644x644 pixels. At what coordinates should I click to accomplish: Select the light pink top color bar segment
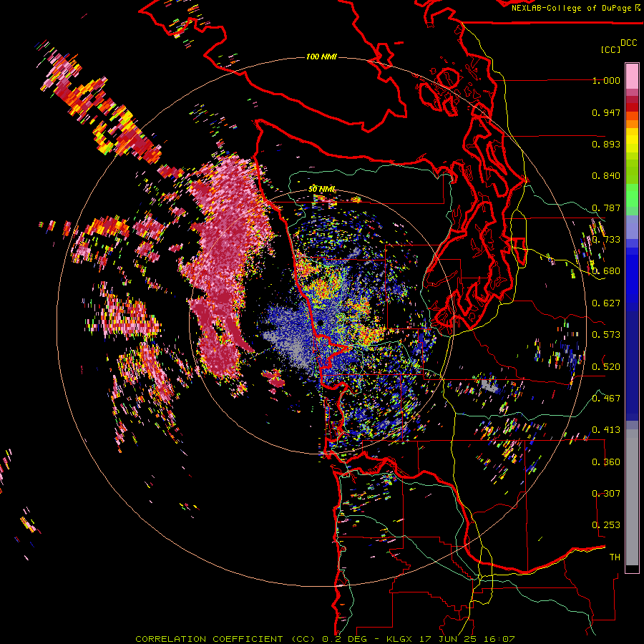click(x=632, y=77)
